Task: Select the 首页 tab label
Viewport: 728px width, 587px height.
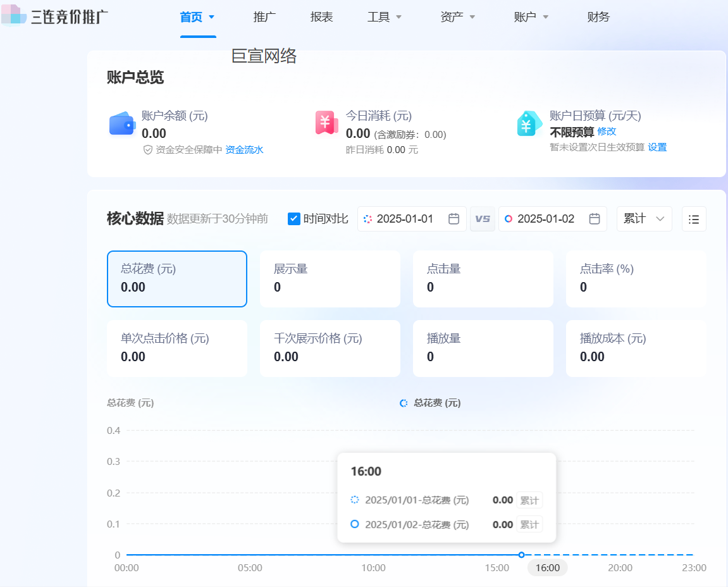Action: 191,17
